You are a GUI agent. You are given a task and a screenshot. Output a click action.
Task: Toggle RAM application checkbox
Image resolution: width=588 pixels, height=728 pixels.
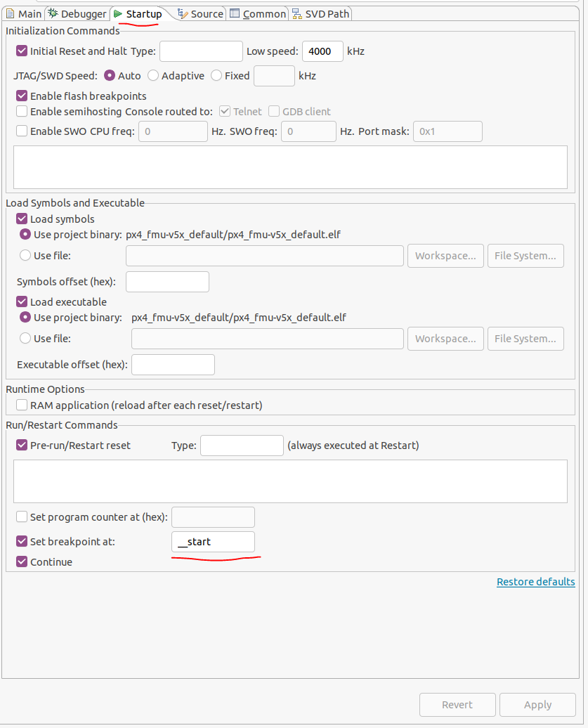[22, 405]
